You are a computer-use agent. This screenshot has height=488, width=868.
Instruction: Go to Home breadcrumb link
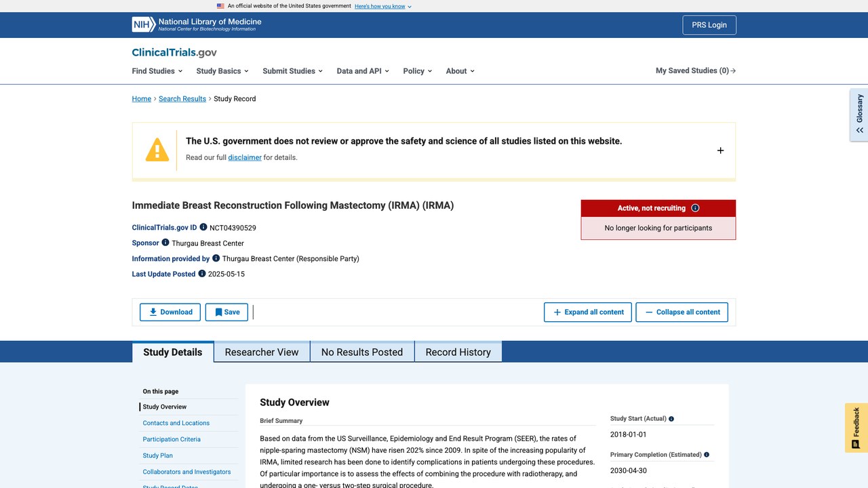[x=142, y=98]
